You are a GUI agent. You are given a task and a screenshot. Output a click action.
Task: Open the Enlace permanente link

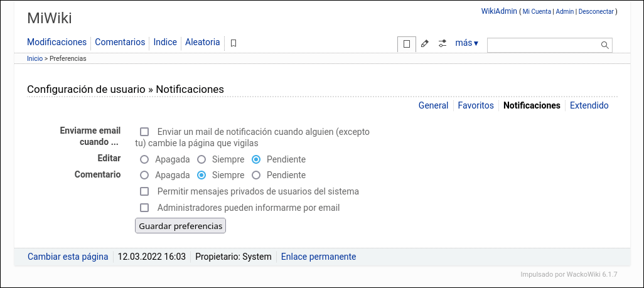[318, 257]
